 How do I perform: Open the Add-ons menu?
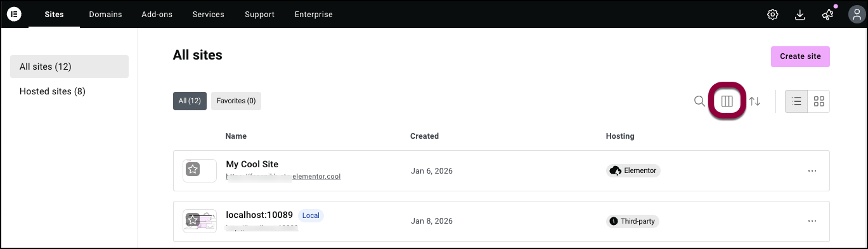tap(157, 15)
